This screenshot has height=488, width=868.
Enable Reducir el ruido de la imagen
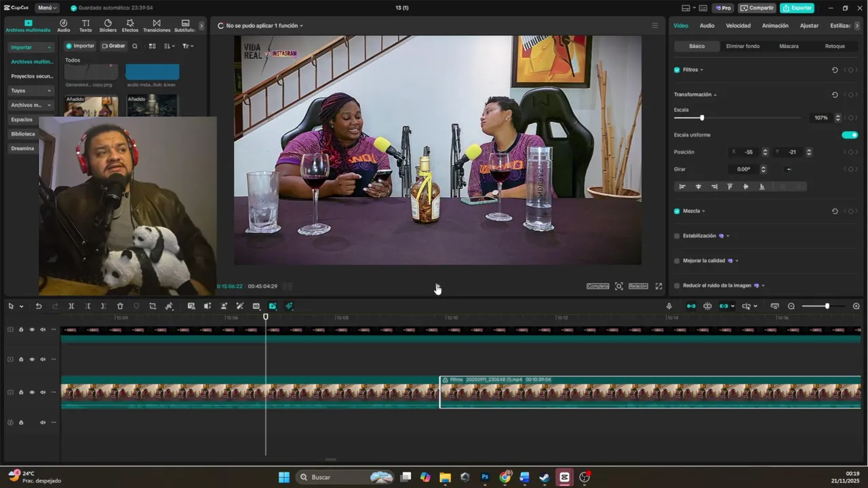tap(677, 285)
